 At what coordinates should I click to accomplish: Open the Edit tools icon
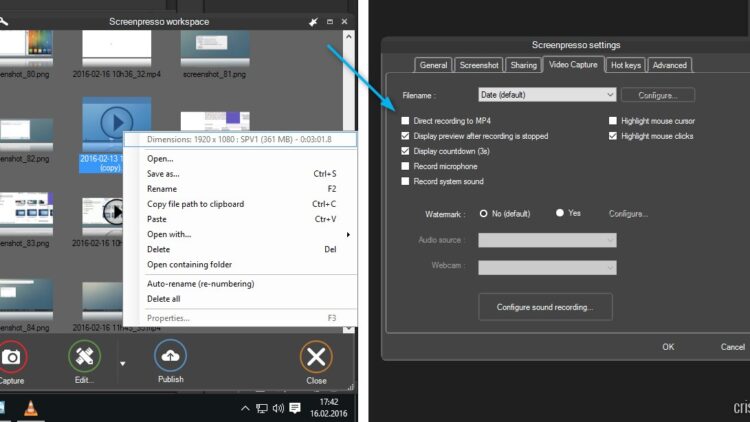tap(84, 357)
